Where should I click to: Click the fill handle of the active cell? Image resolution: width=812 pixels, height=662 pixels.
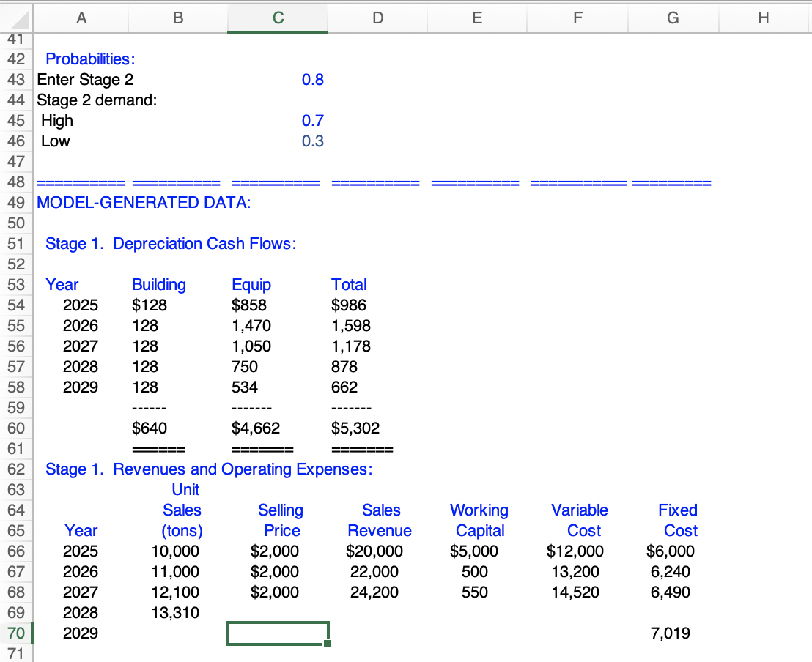tap(328, 642)
